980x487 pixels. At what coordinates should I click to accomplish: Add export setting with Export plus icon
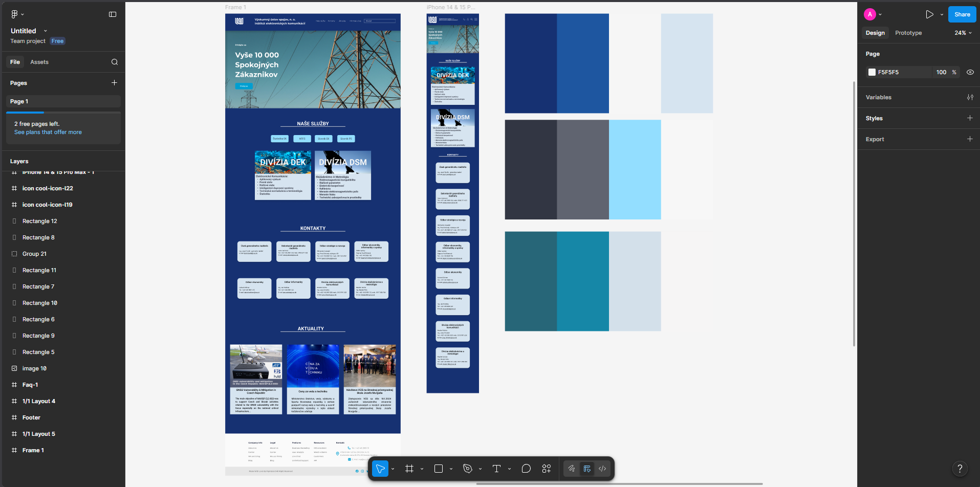point(970,139)
